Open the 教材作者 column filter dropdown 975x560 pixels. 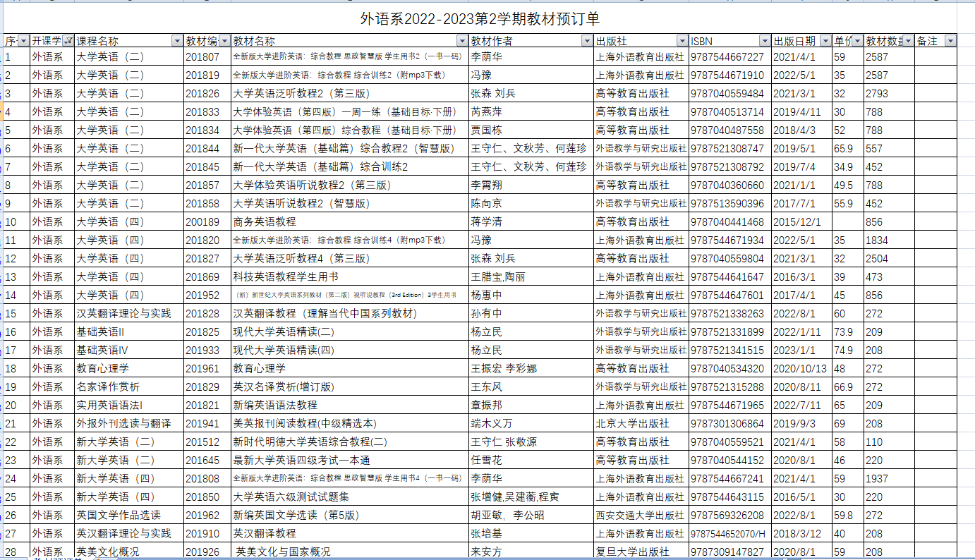point(587,41)
